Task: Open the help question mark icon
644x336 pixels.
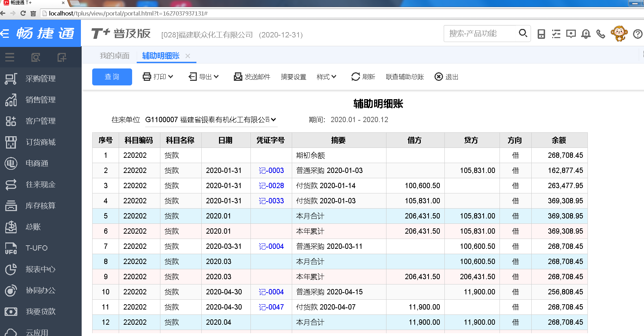Action: point(638,34)
